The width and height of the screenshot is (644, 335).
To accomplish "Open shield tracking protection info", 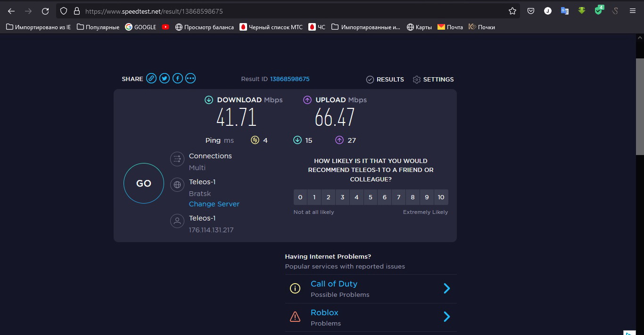I will [64, 11].
